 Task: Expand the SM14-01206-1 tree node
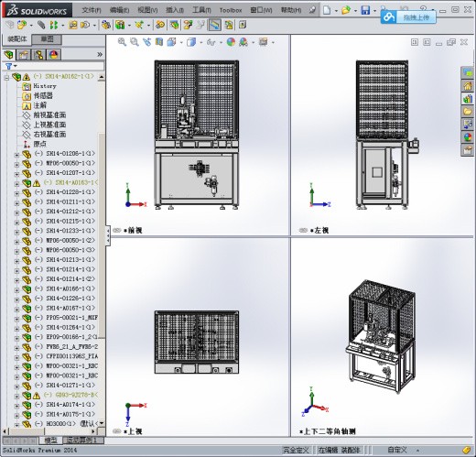(16, 155)
